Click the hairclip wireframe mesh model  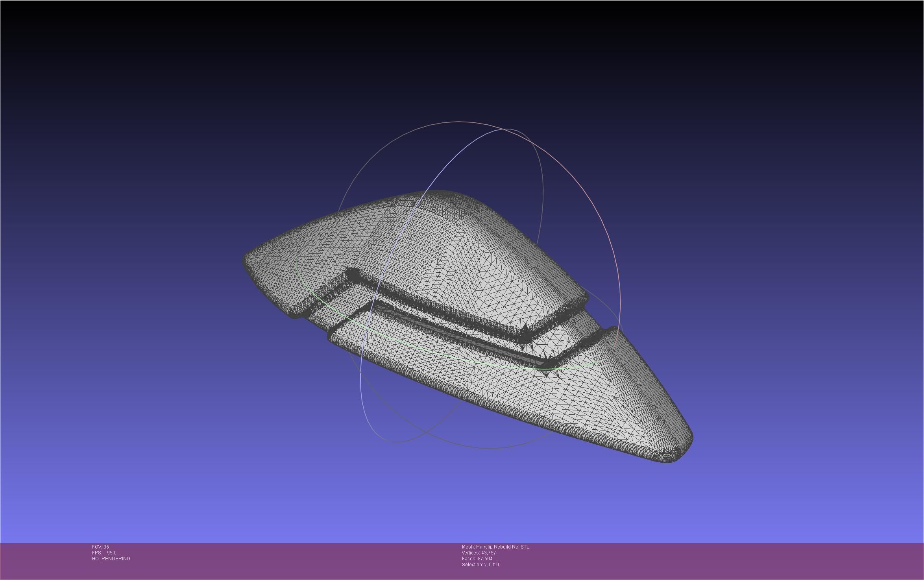coord(468,327)
